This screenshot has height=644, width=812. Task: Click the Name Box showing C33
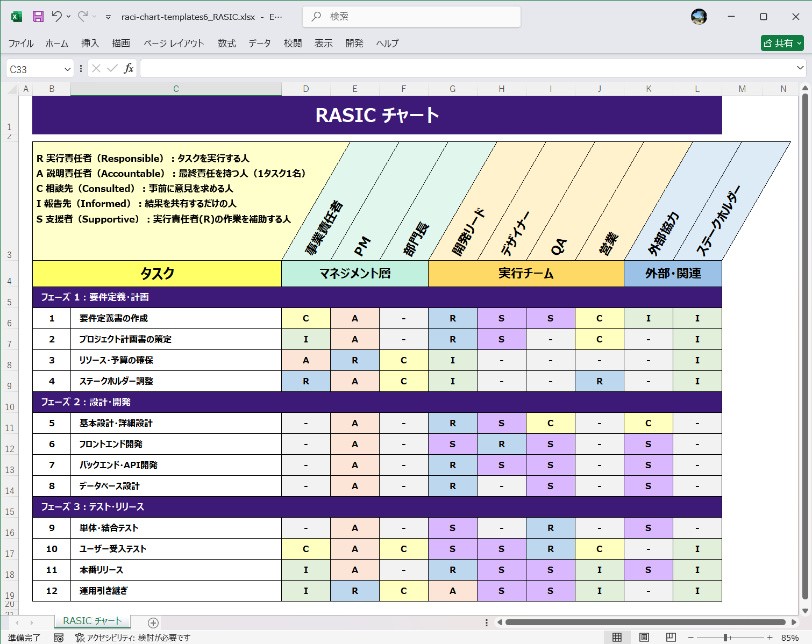tap(34, 69)
